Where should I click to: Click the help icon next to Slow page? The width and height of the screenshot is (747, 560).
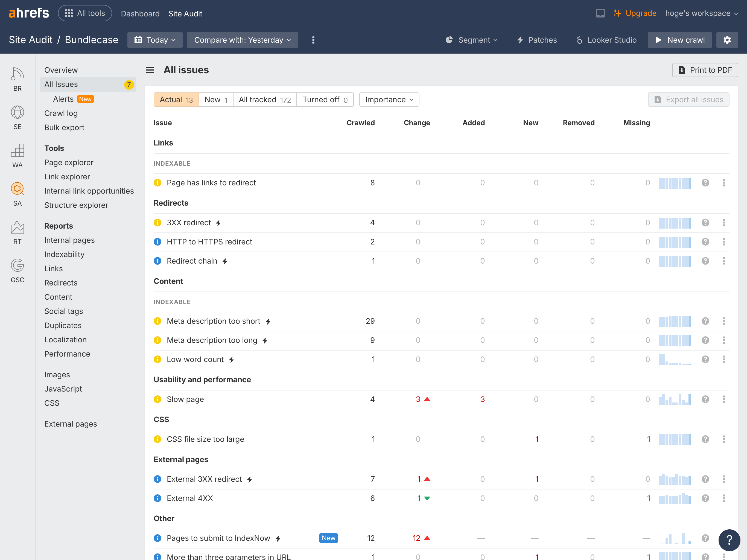pos(705,399)
